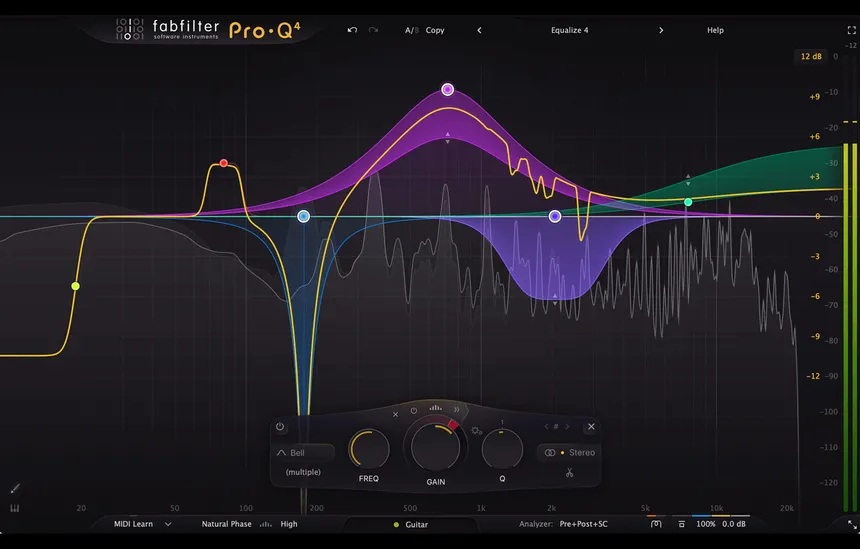This screenshot has width=860, height=549.
Task: Open gain-Q interaction gear icon
Action: 476,431
